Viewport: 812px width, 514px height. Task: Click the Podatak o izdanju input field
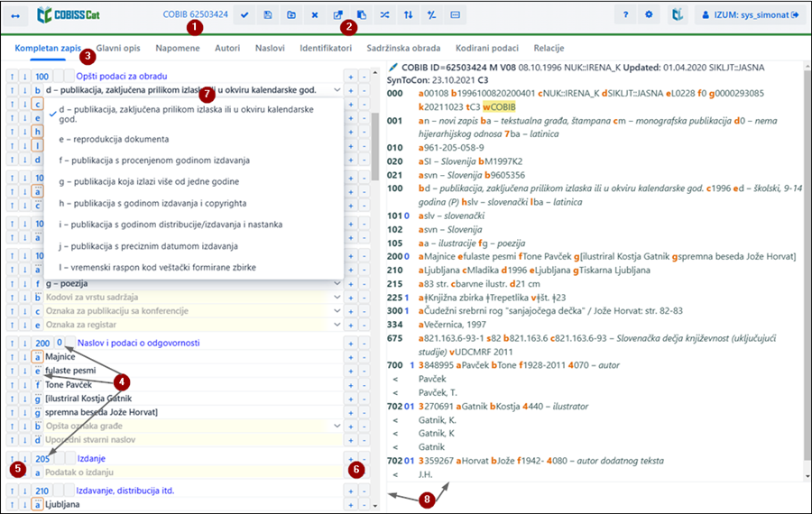(193, 473)
